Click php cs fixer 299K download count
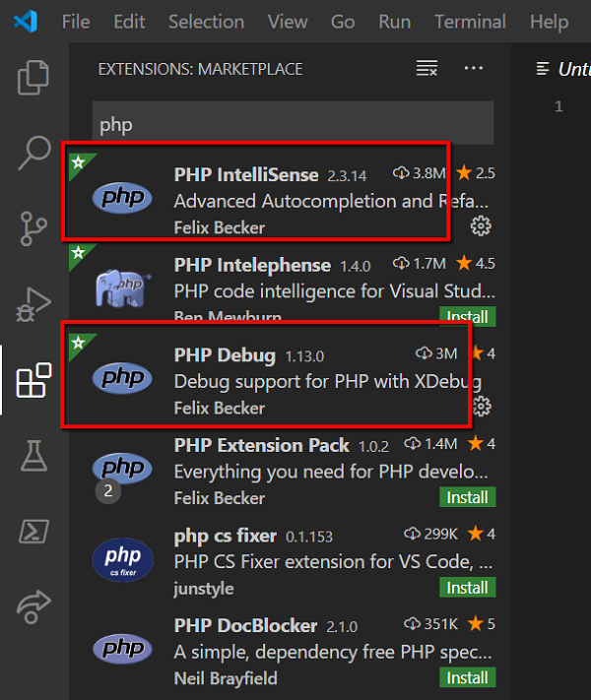 pos(430,534)
